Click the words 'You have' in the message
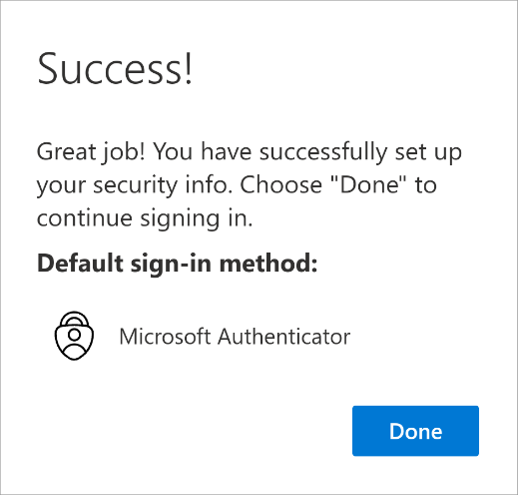 202,152
